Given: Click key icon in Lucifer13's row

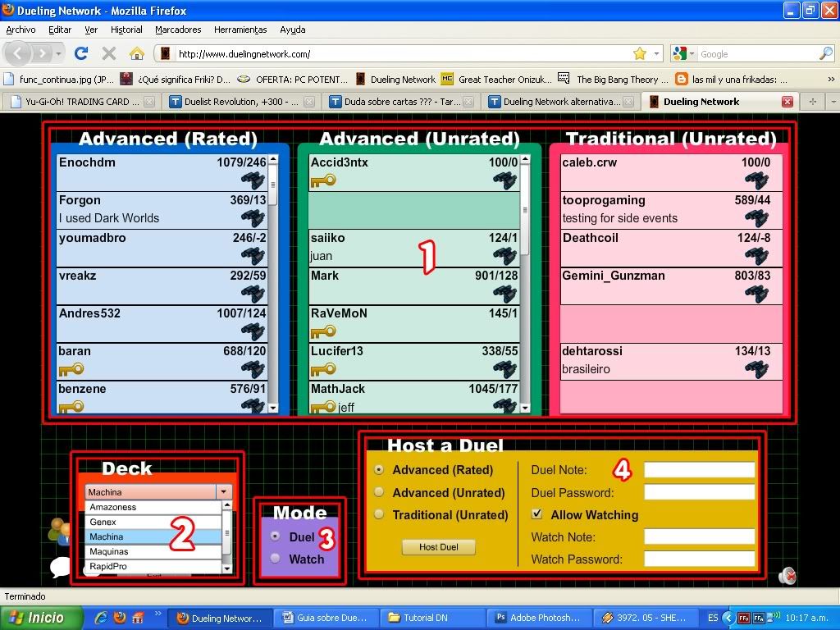Looking at the screenshot, I should pyautogui.click(x=323, y=370).
